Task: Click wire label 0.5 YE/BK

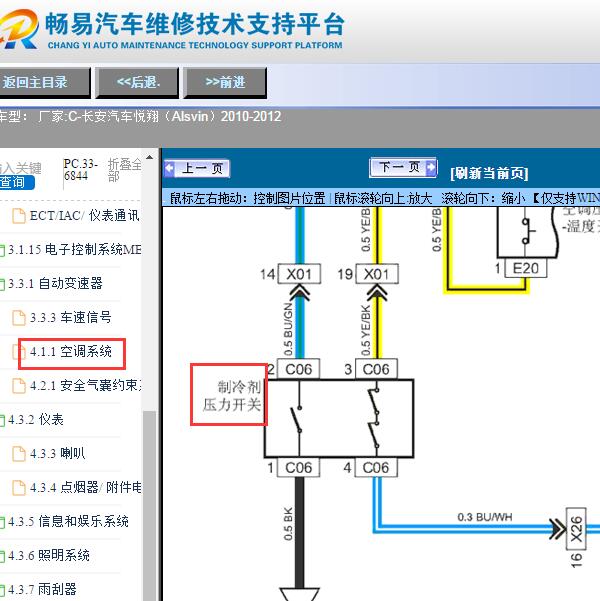Action: (x=365, y=330)
